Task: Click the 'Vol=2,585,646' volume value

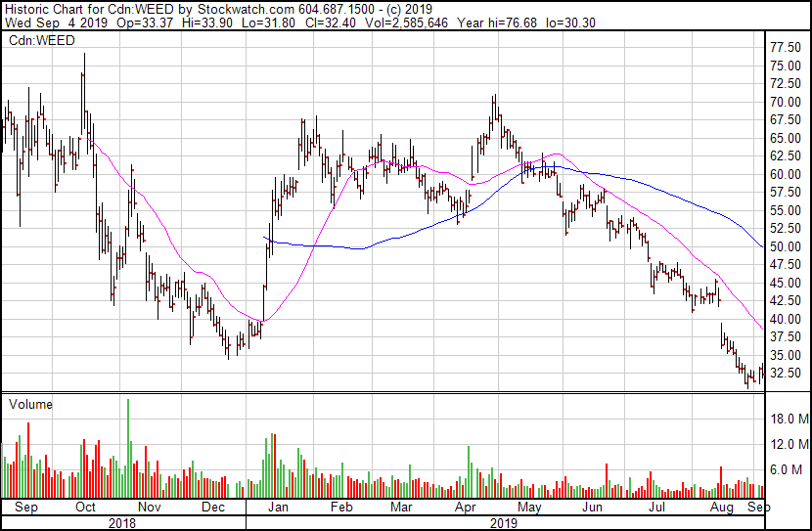Action: [x=407, y=22]
